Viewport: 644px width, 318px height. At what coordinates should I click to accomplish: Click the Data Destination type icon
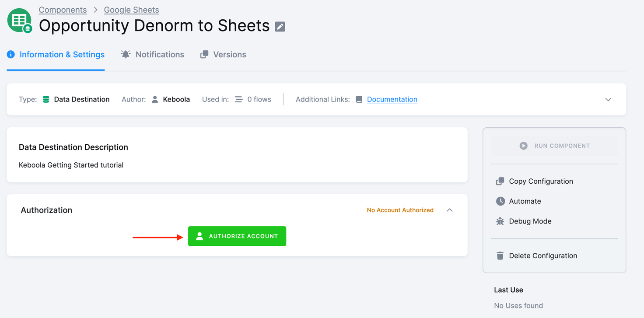point(46,99)
